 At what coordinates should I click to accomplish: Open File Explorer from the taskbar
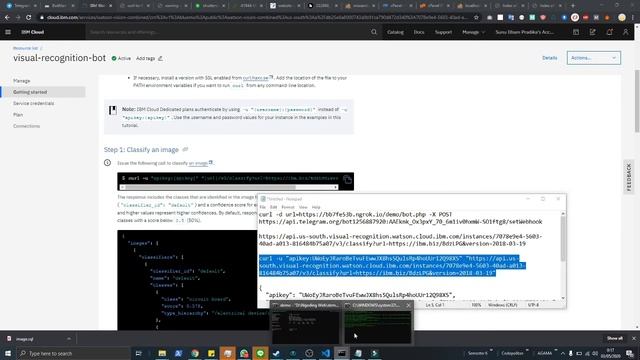(162, 353)
